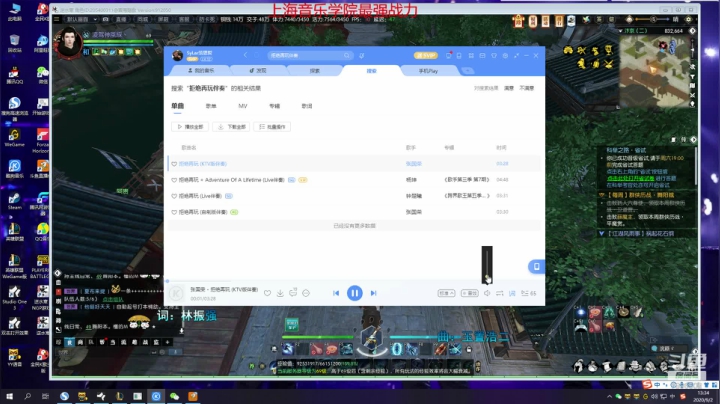Collapse the 每周 quest section
720x404 pixels.
pyautogui.click(x=602, y=195)
